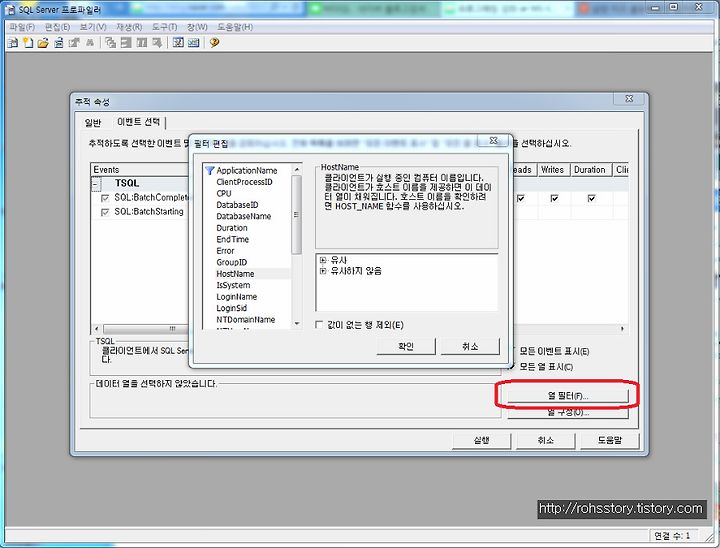This screenshot has height=548, width=720.
Task: Select GroupID in the filter list
Action: pyautogui.click(x=232, y=262)
